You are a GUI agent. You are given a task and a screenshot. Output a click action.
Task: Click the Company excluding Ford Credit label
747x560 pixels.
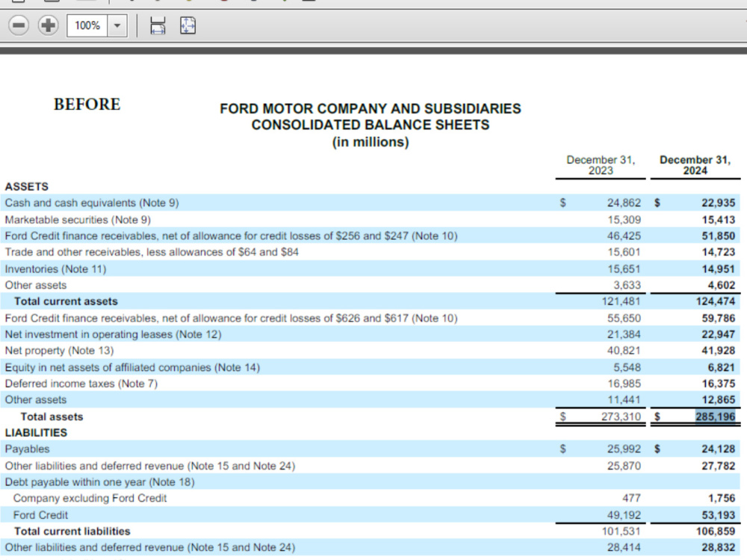90,498
